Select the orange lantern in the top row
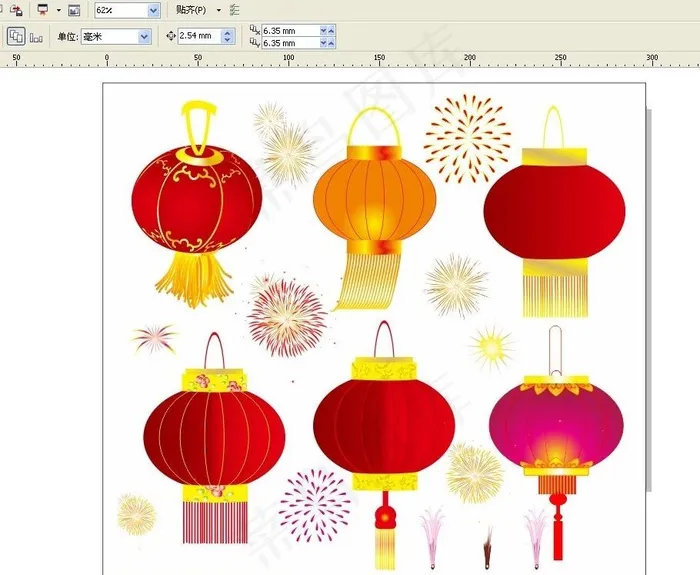The image size is (700, 575). 374,200
